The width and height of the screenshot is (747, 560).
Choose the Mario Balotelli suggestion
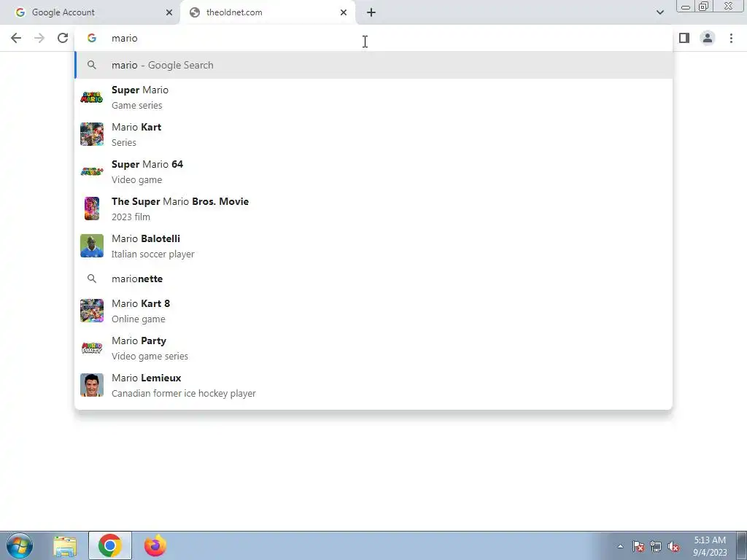(x=373, y=246)
